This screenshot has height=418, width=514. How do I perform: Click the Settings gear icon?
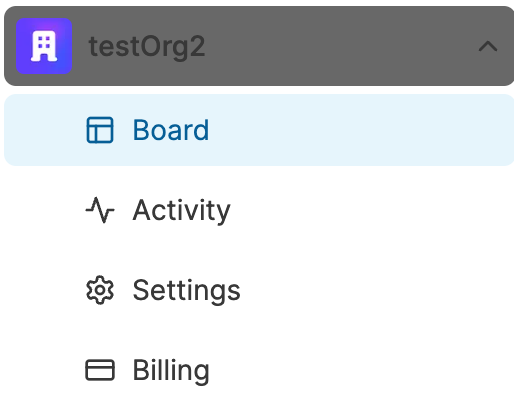click(x=100, y=290)
